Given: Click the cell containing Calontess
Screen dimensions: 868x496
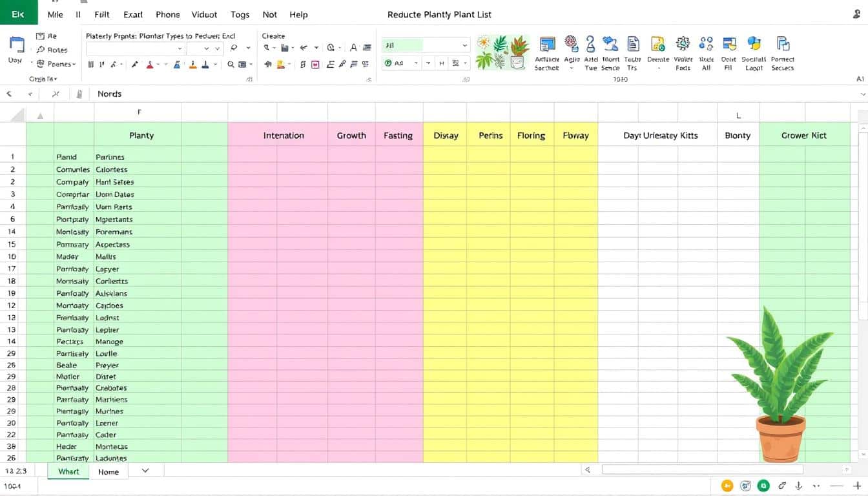Looking at the screenshot, I should pos(138,169).
